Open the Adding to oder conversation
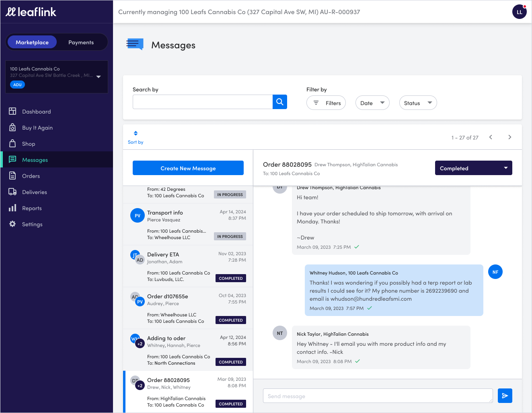 [x=188, y=350]
